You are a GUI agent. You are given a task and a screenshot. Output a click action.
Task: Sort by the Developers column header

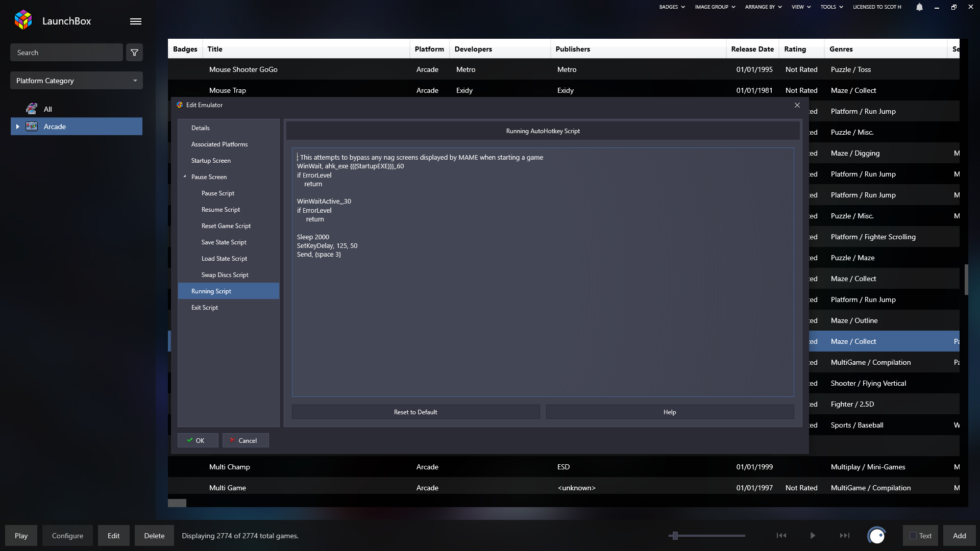(500, 49)
